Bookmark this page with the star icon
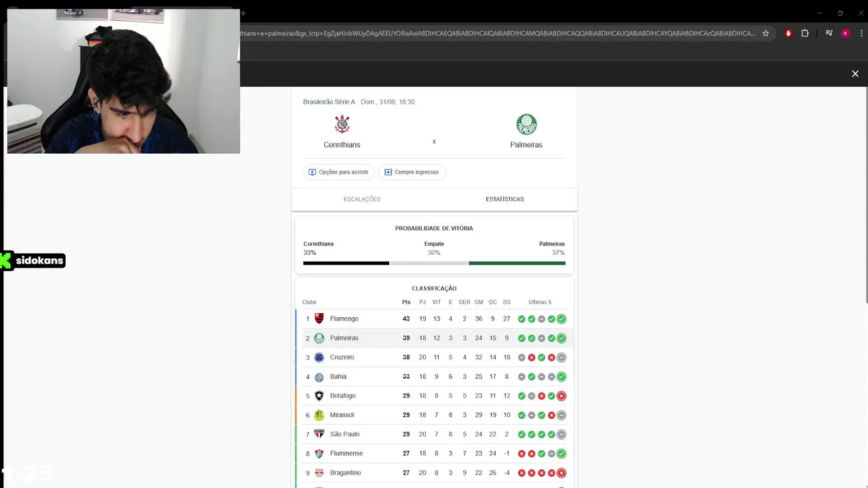This screenshot has width=868, height=488. pos(766,33)
